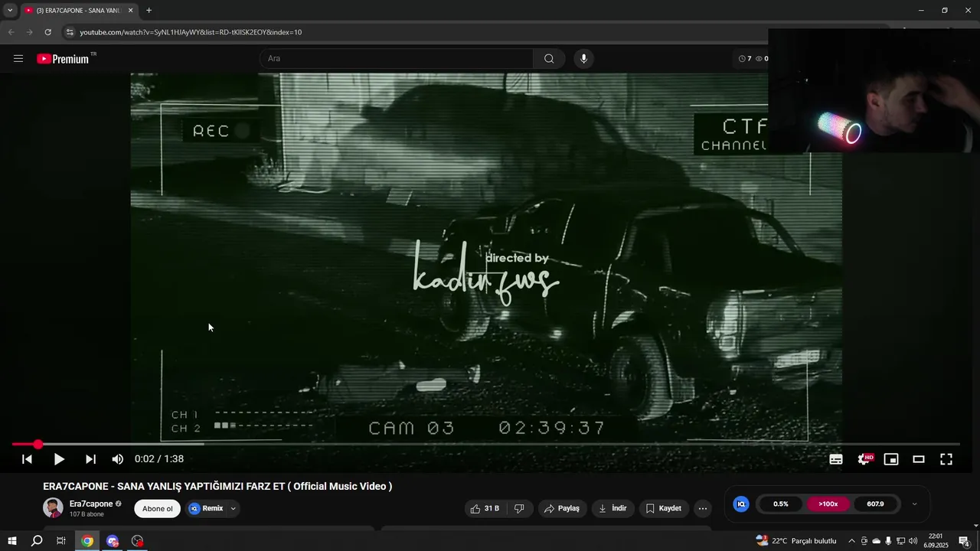Enter full screen mode

(x=946, y=459)
